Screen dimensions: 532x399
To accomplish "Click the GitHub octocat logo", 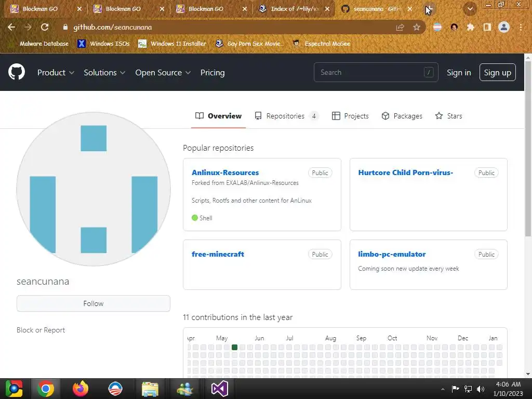I will tap(17, 72).
